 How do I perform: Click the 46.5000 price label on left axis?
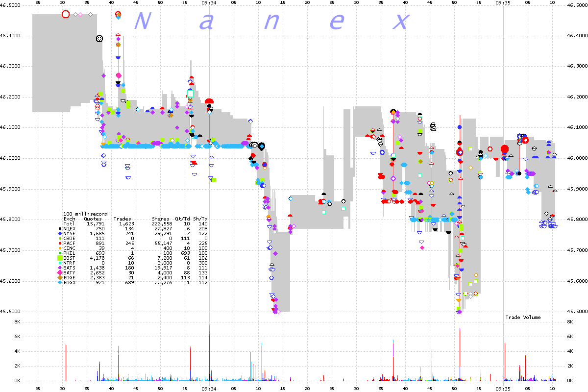point(11,5)
